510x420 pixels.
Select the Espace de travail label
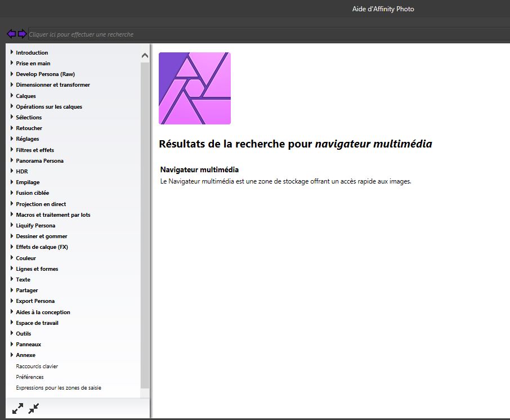(37, 323)
